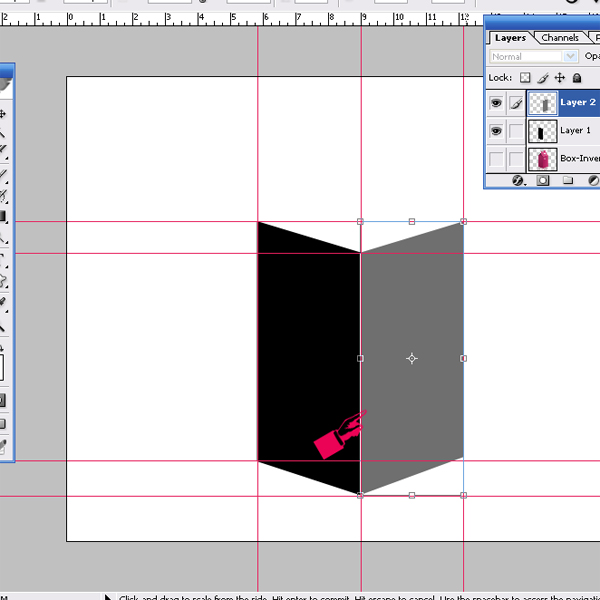This screenshot has width=600, height=600.
Task: Click the transform center reference point
Action: pos(412,359)
